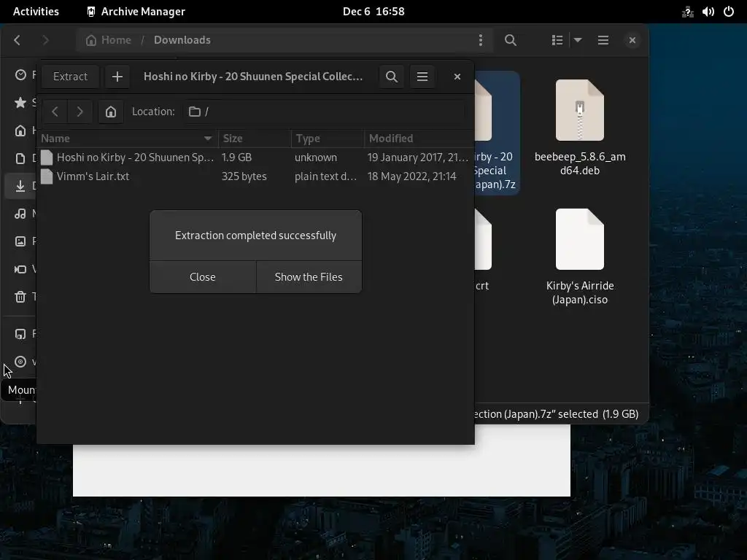Click the Extract button in Archive Manager
The width and height of the screenshot is (747, 560).
(x=70, y=77)
